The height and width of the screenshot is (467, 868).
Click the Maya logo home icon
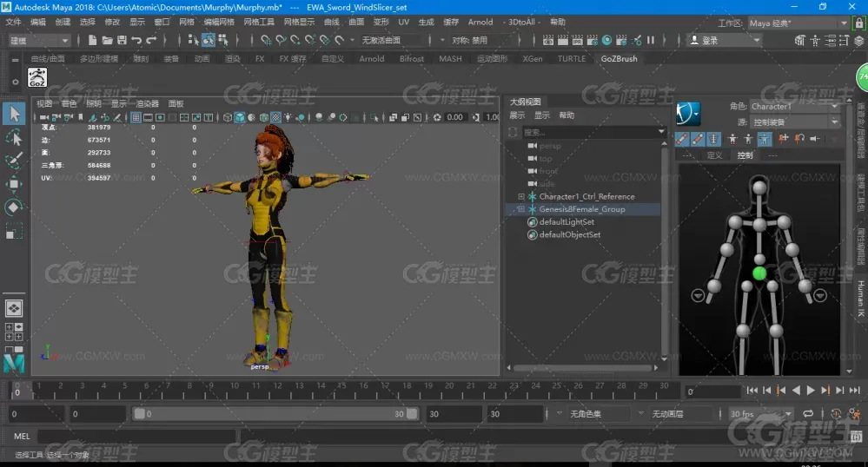click(x=14, y=363)
